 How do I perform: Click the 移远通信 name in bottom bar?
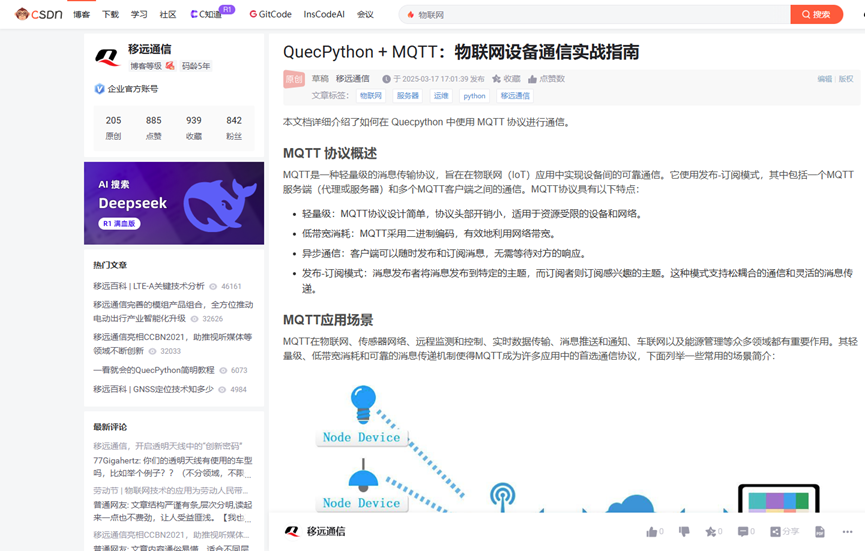[326, 532]
